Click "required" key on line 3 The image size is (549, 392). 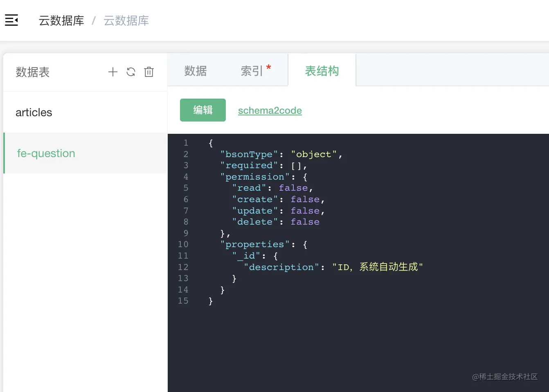249,165
